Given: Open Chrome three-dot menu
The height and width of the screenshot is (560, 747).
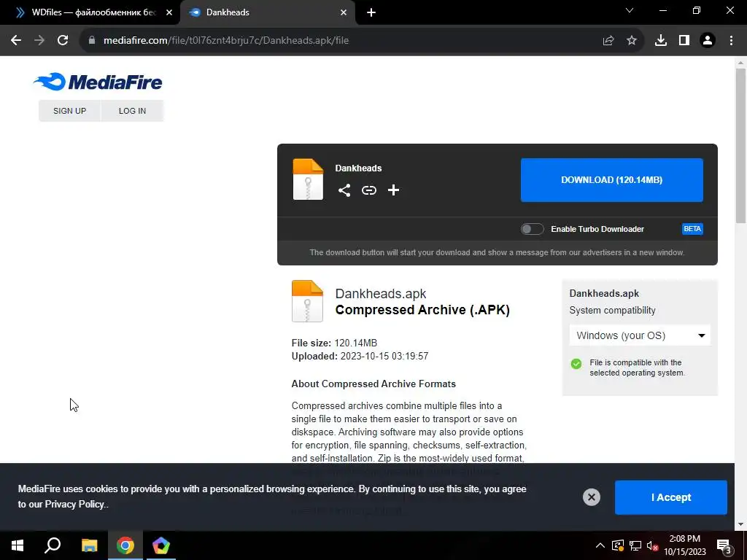Looking at the screenshot, I should coord(731,41).
